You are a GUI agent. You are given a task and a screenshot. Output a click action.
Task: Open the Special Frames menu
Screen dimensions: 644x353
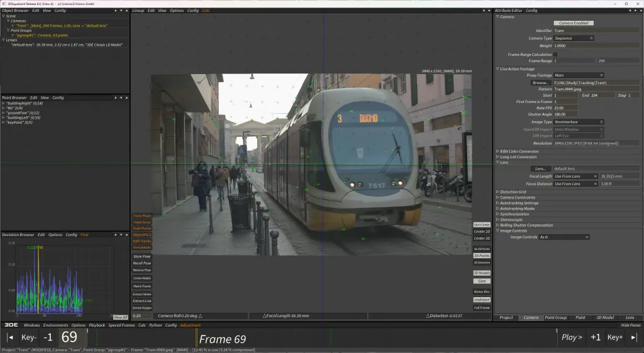coord(121,325)
